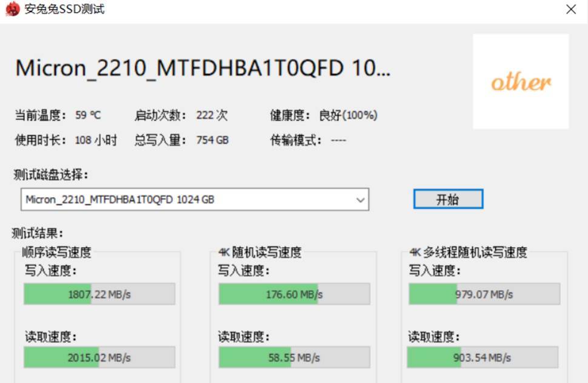Open the 测试磁盘选择 disk dropdown

pos(195,199)
